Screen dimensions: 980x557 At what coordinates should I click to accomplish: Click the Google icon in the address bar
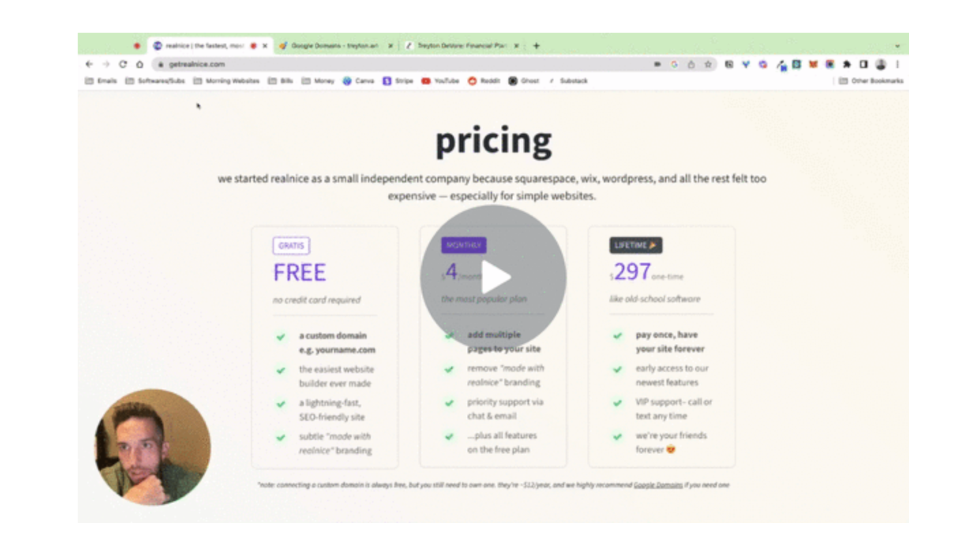(x=674, y=64)
